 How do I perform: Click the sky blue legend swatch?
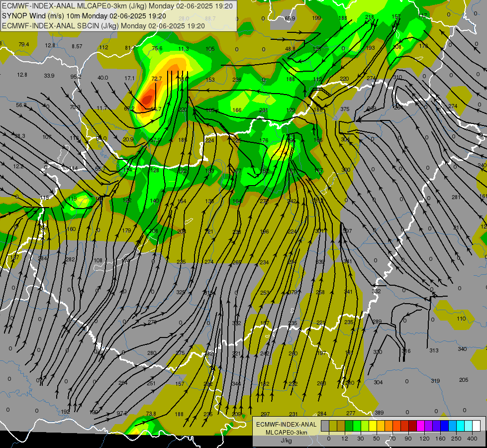pos(453,426)
